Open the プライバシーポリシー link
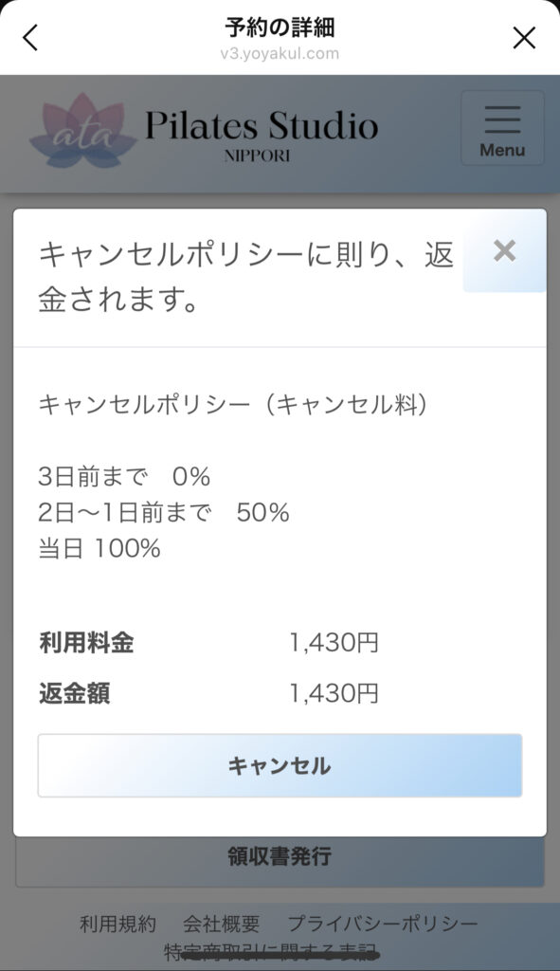Screen dimensions: 560x971 point(383,925)
